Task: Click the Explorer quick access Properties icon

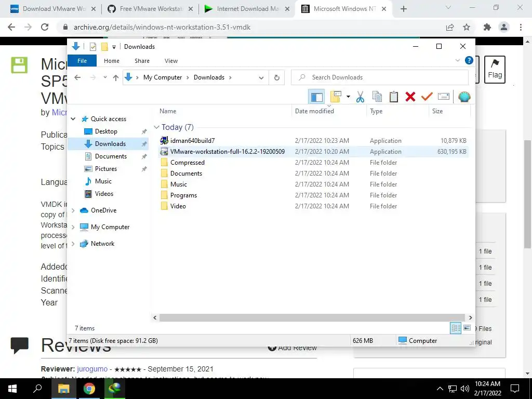Action: [x=92, y=47]
